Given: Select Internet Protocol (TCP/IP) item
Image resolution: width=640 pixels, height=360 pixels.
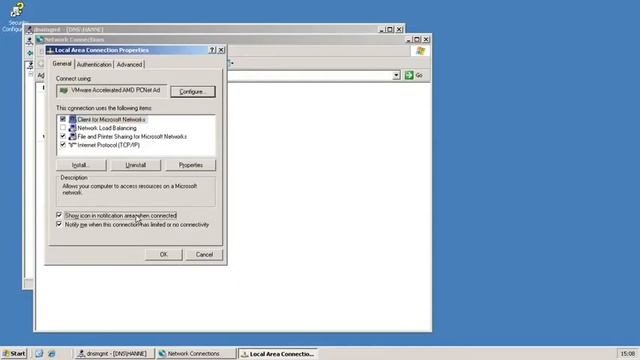Looking at the screenshot, I should click(109, 145).
